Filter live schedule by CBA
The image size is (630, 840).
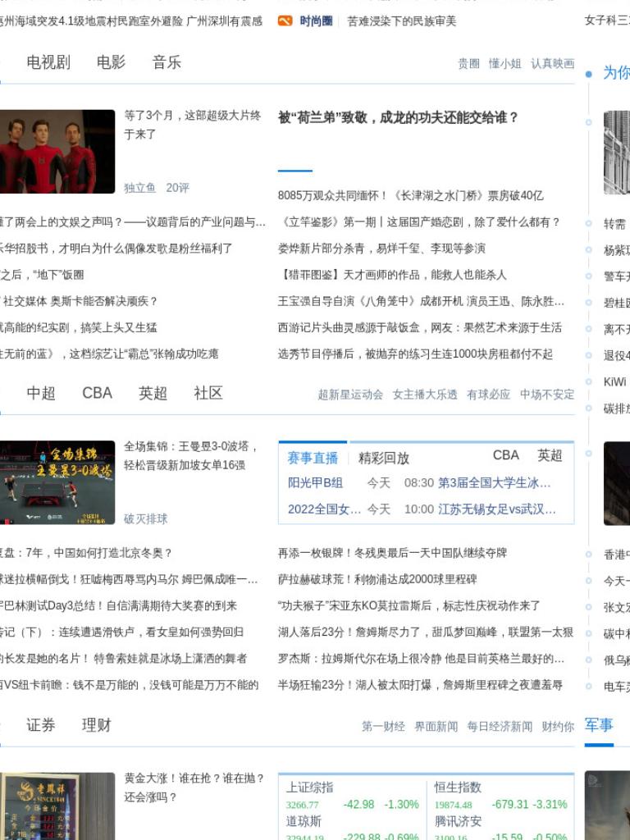pyautogui.click(x=505, y=455)
